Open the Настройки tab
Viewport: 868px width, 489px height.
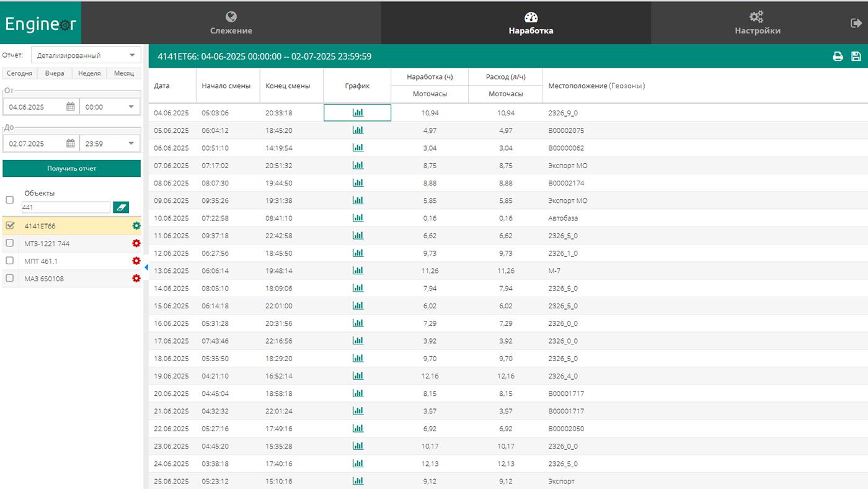click(x=757, y=23)
